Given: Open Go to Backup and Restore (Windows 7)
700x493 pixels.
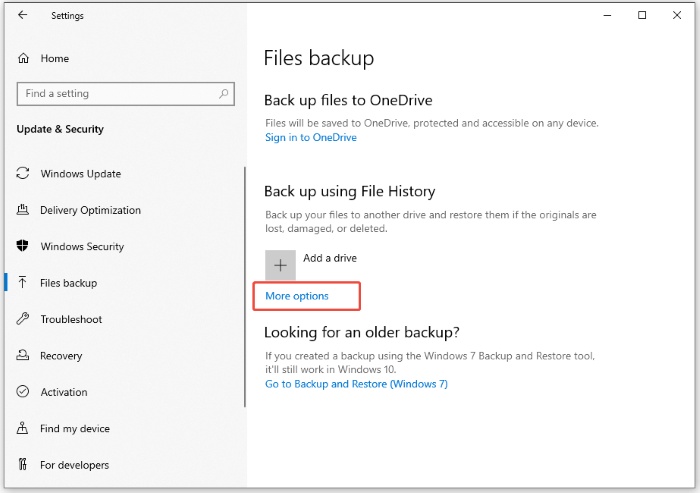Looking at the screenshot, I should [356, 384].
